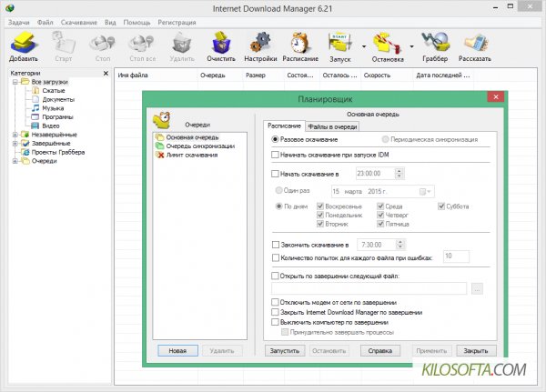Click start time 23:00:00 stepper arrows

pos(399,174)
